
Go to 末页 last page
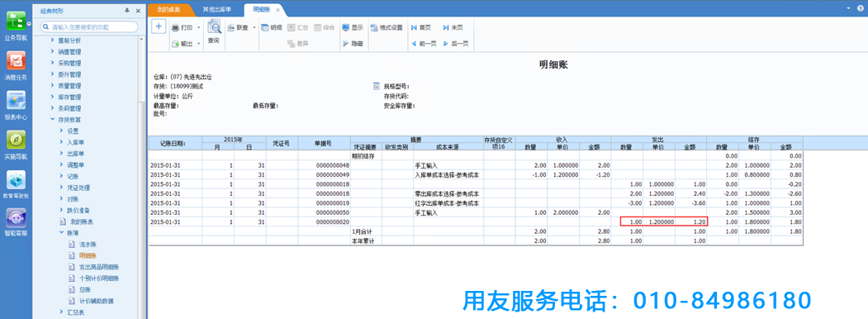(453, 27)
